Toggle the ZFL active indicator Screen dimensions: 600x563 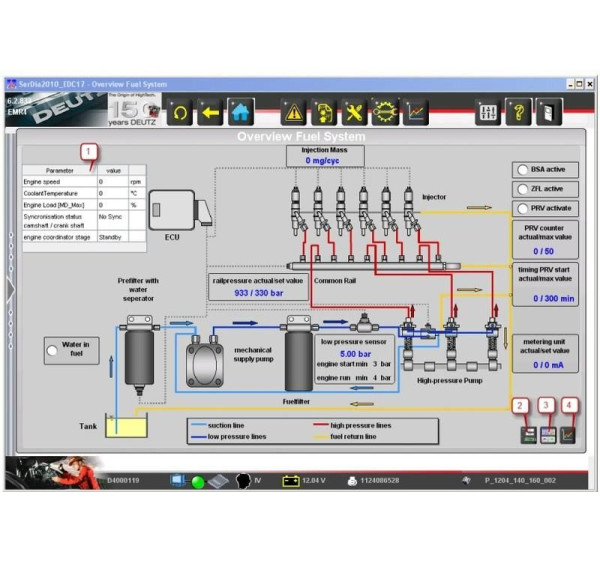coord(523,189)
